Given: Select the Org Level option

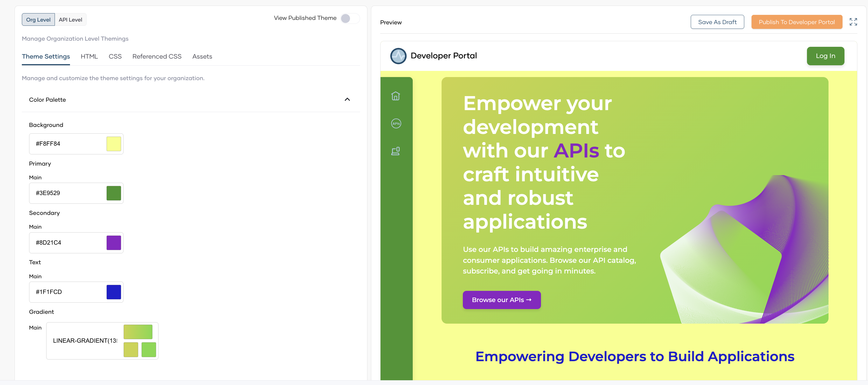Looking at the screenshot, I should (x=38, y=19).
